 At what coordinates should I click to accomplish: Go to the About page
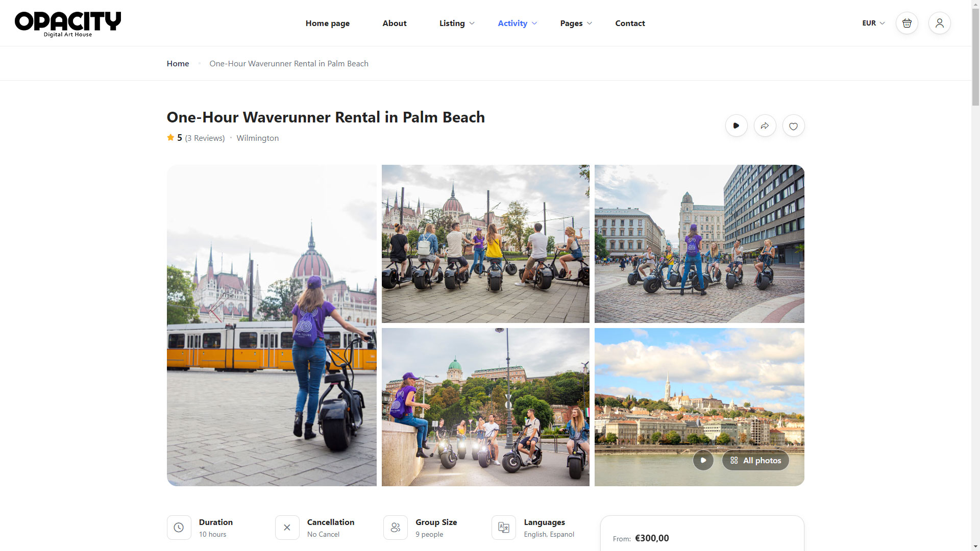(x=394, y=23)
